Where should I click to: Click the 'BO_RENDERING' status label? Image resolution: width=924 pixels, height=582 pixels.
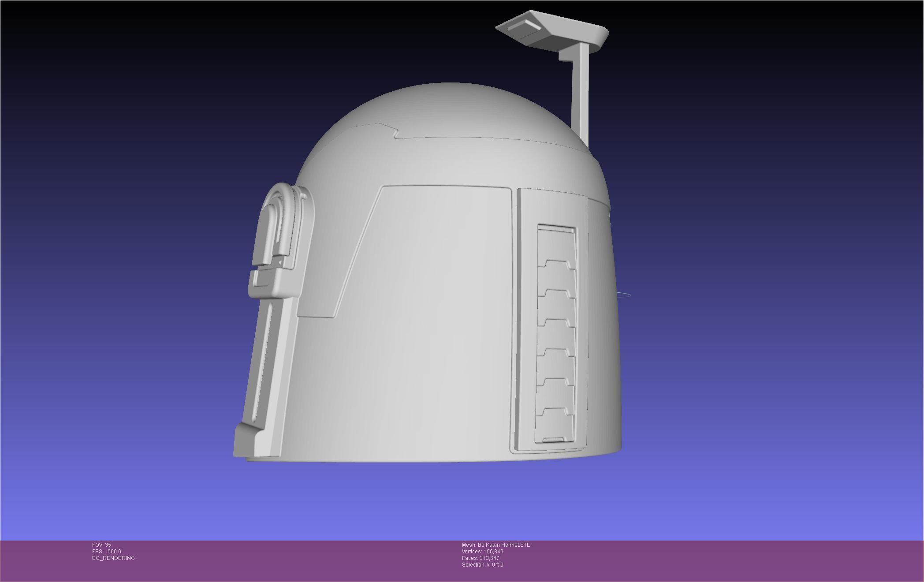[113, 558]
